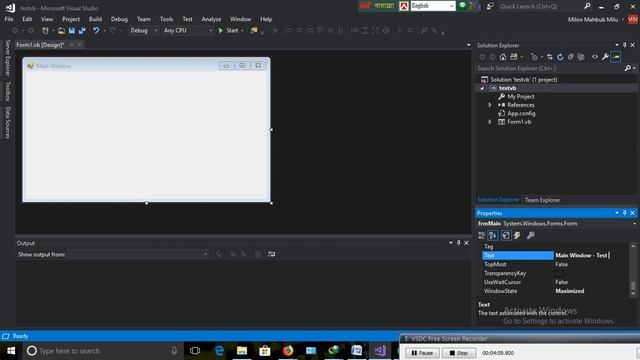Click the Windows search box Type here to search
This screenshot has height=360, width=640.
(x=102, y=351)
